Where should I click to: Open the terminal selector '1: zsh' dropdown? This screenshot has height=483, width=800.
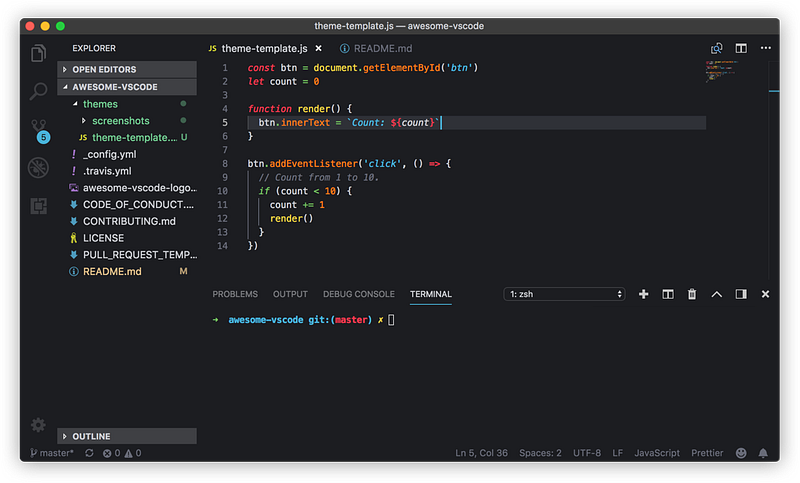click(x=565, y=294)
